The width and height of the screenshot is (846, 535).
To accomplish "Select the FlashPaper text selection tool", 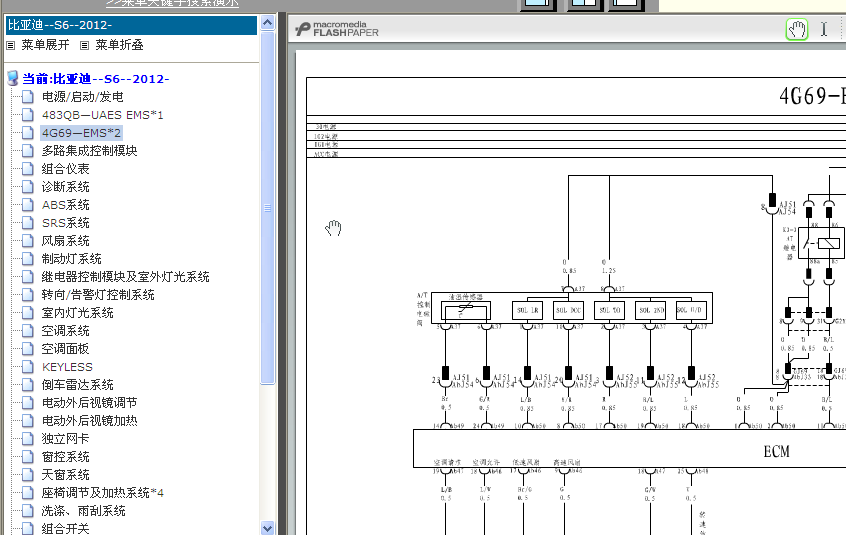I will 824,29.
